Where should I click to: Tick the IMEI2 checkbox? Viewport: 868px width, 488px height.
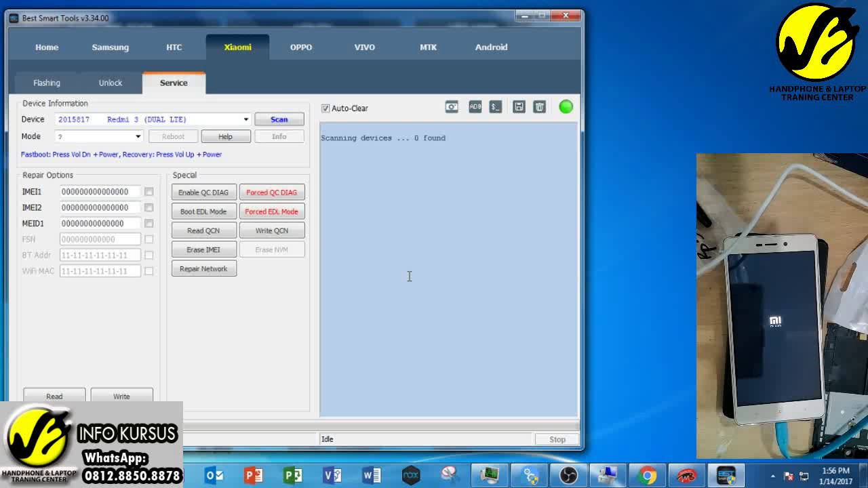point(149,207)
